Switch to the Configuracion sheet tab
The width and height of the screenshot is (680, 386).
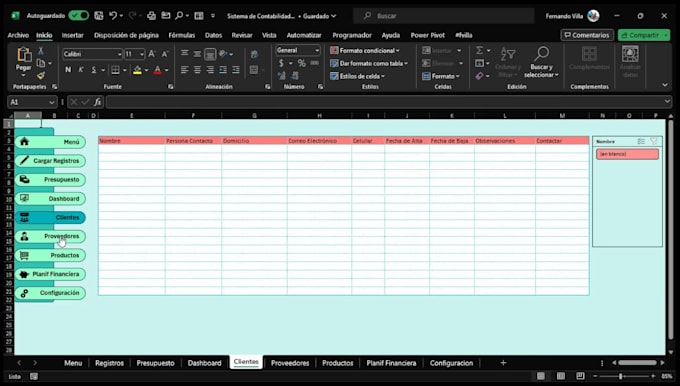[x=451, y=363]
